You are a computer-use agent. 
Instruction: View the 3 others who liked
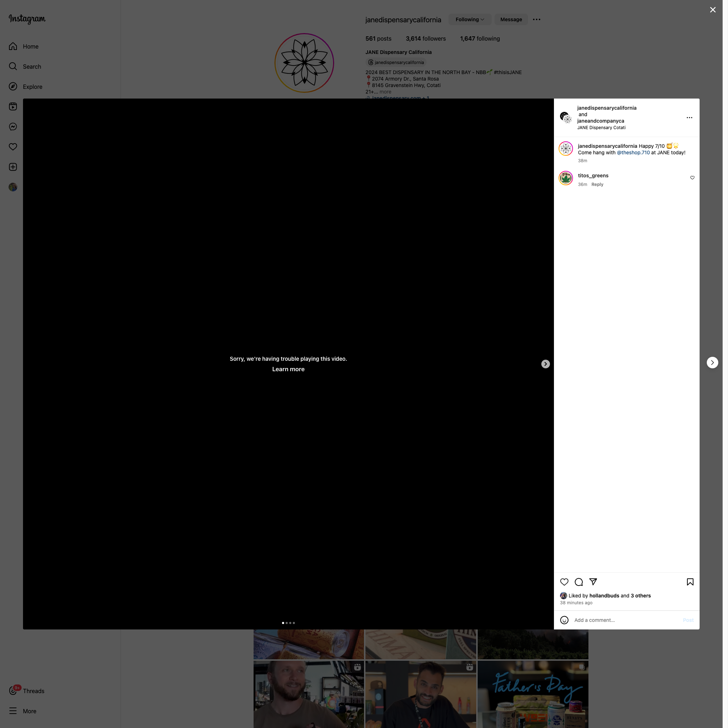(x=641, y=596)
